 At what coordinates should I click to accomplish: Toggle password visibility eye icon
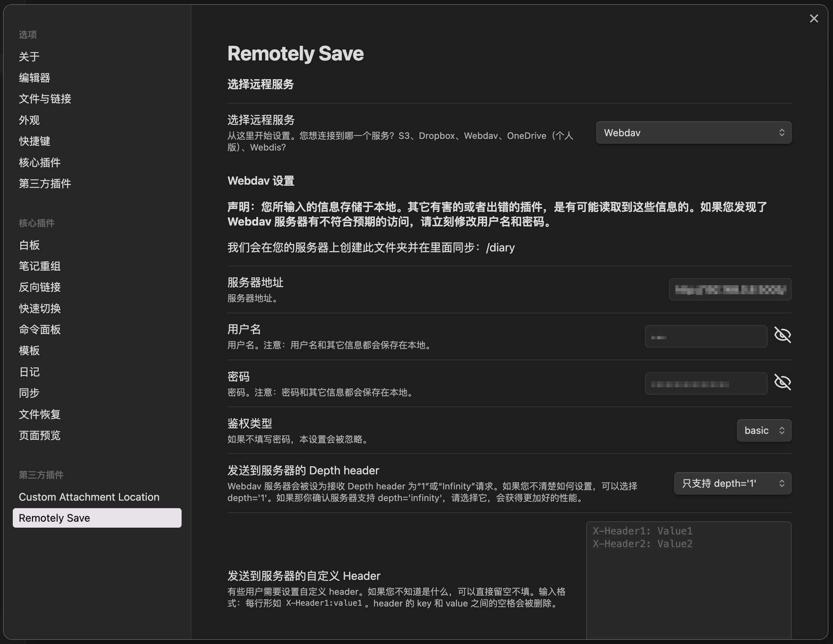click(782, 382)
